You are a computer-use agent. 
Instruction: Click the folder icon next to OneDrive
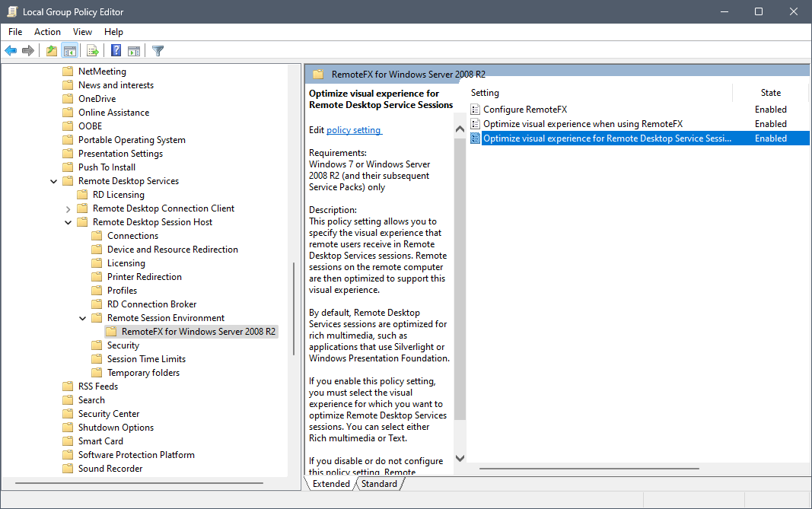point(68,99)
